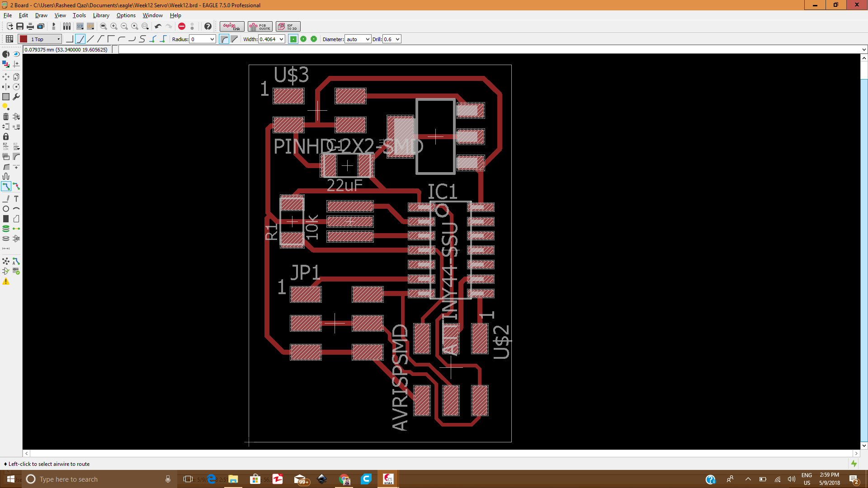Click the Info tool icon
The width and height of the screenshot is (868, 488).
pos(6,54)
